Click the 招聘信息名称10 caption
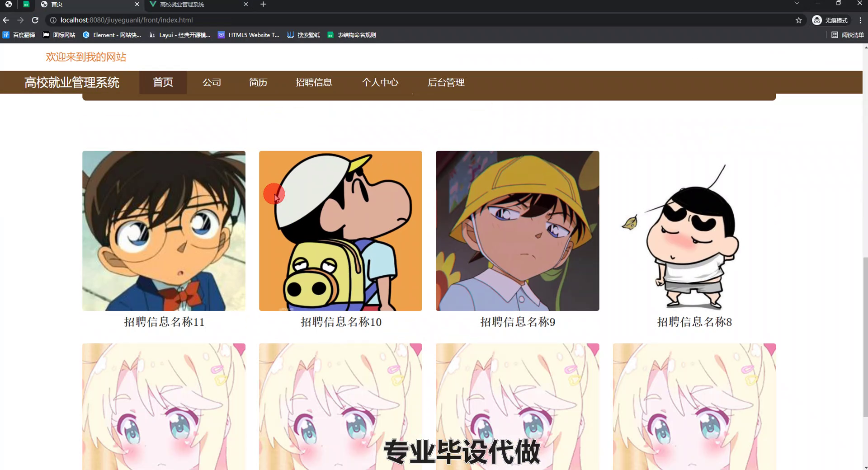The height and width of the screenshot is (470, 868). (341, 322)
